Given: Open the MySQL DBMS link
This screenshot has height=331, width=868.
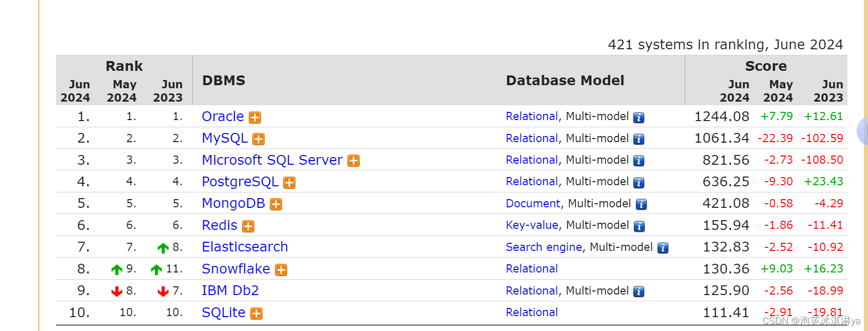Looking at the screenshot, I should click(x=225, y=138).
